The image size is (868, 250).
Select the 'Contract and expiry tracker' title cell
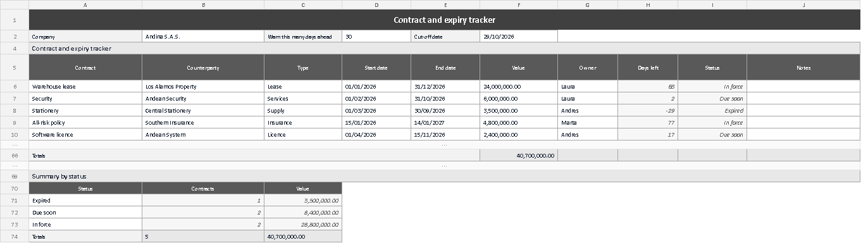click(444, 20)
